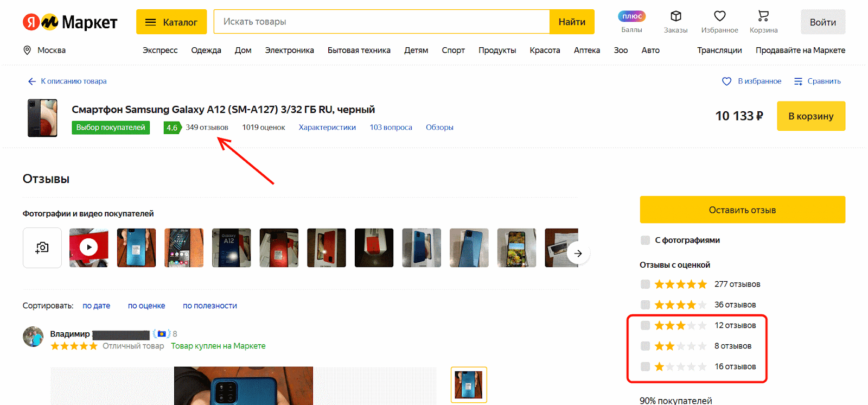This screenshot has height=405, width=868.
Task: Click the 4.6 rating badge
Action: (x=172, y=128)
